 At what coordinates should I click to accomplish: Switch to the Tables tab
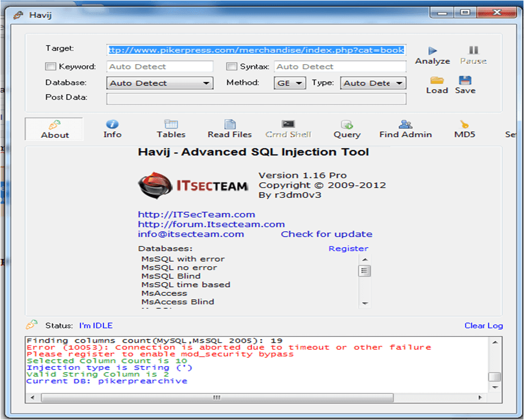tap(171, 129)
